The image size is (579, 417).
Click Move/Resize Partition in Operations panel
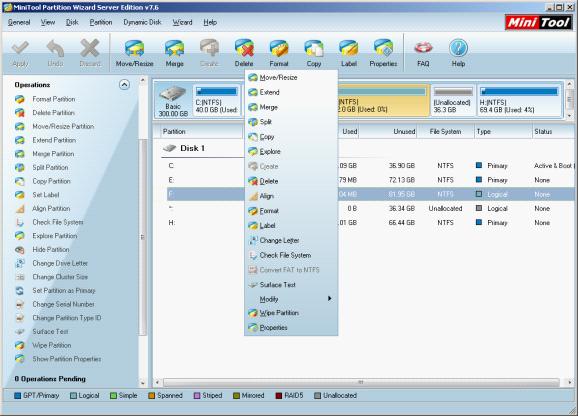point(63,126)
